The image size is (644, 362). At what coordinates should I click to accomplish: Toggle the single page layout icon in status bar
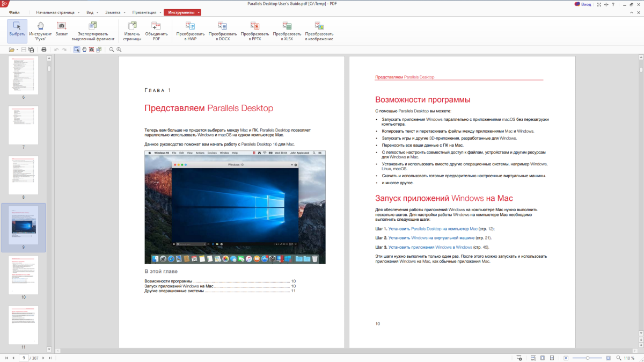[x=543, y=358]
